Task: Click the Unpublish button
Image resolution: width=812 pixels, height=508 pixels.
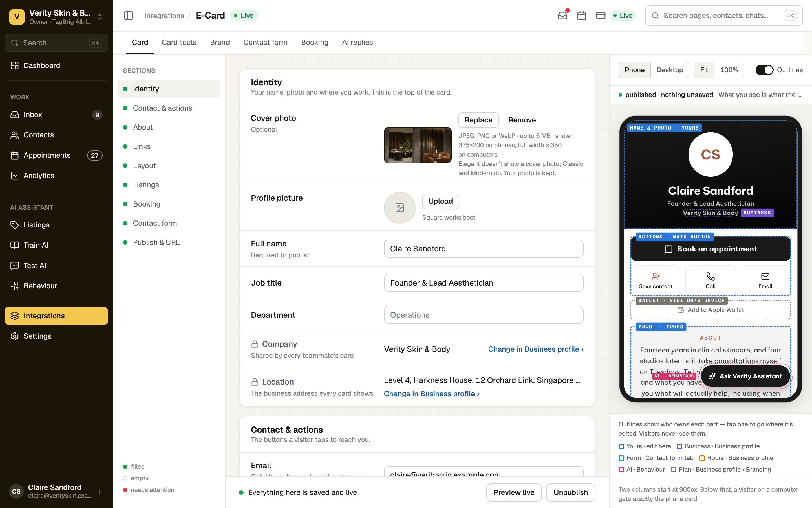Action: (x=571, y=492)
